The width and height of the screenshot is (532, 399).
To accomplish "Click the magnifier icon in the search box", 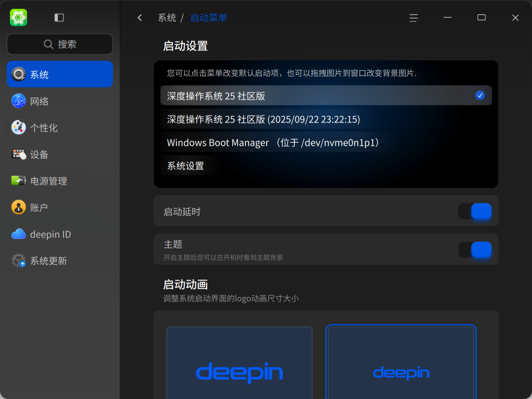I will [x=48, y=44].
